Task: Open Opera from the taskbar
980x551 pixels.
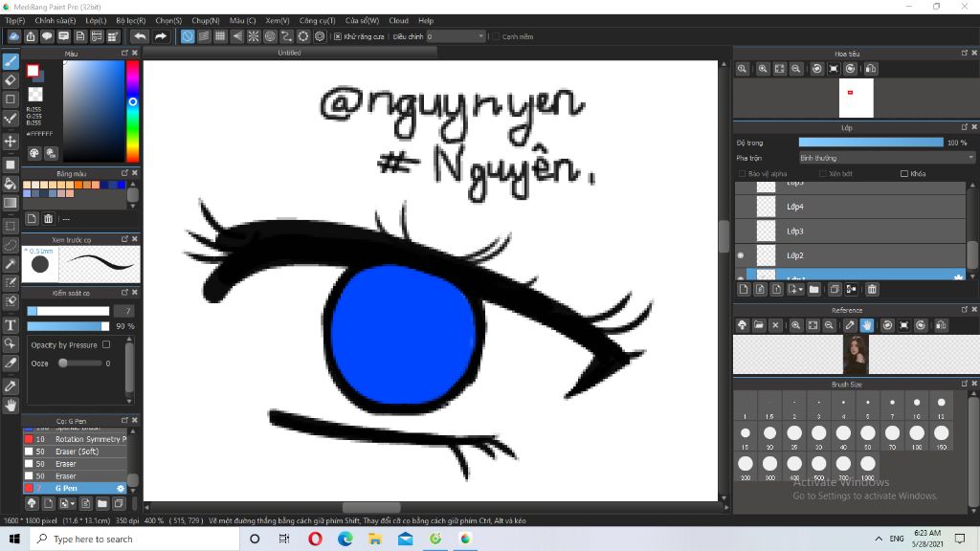Action: pos(315,539)
